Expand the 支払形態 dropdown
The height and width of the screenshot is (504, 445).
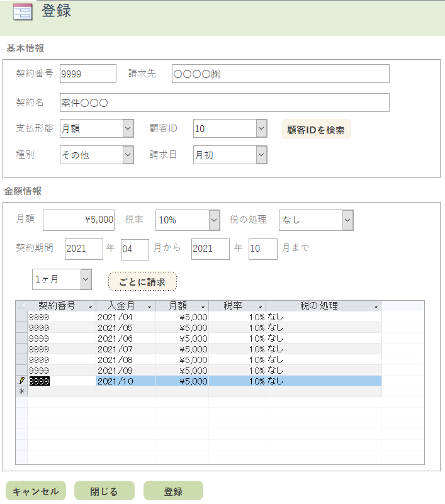click(128, 128)
